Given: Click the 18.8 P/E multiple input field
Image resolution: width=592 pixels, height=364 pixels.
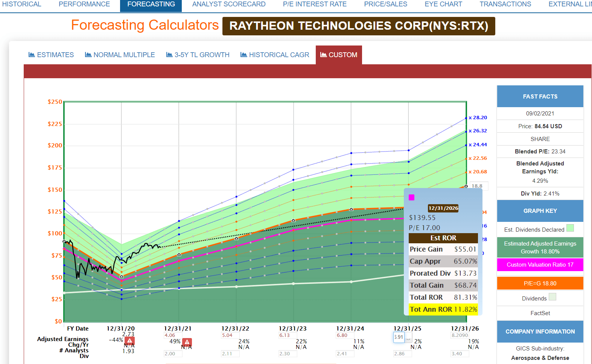Looking at the screenshot, I should point(479,186).
